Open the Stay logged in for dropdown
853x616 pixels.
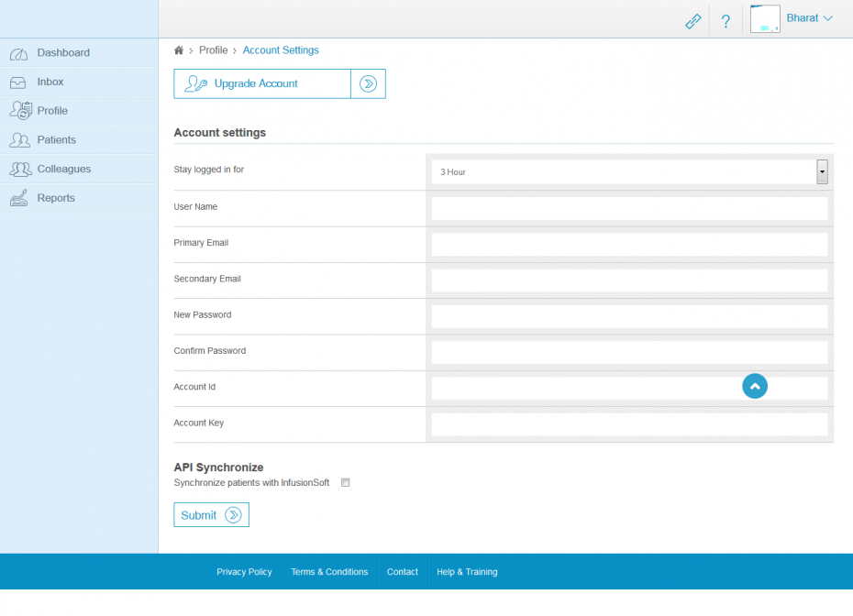pyautogui.click(x=822, y=171)
